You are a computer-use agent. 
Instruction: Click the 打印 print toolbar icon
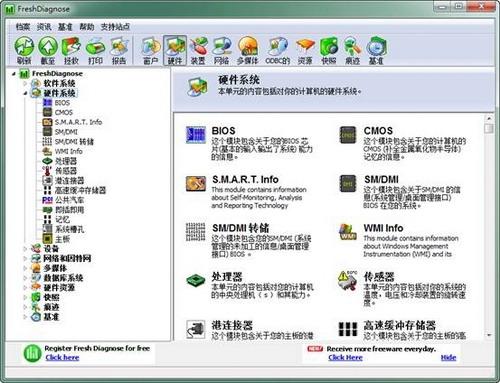tap(95, 50)
